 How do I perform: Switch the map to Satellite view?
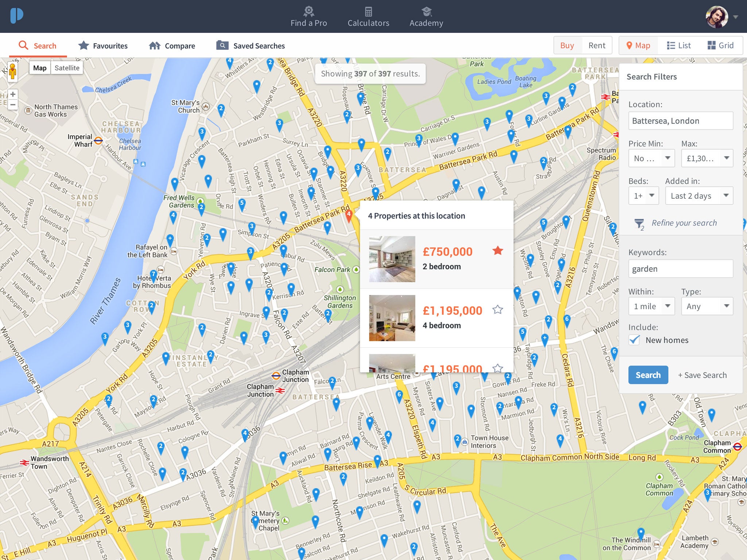pos(67,67)
